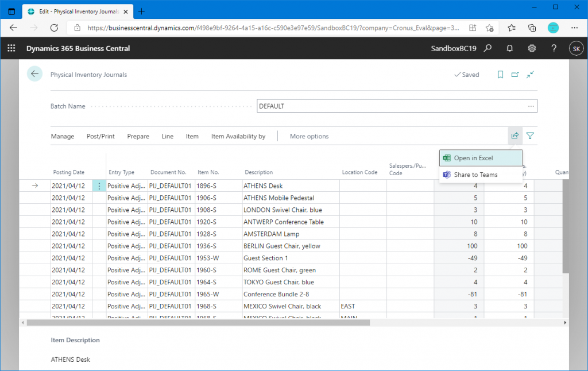Add this page to browser favorites
Image resolution: width=588 pixels, height=371 pixels.
coord(489,28)
